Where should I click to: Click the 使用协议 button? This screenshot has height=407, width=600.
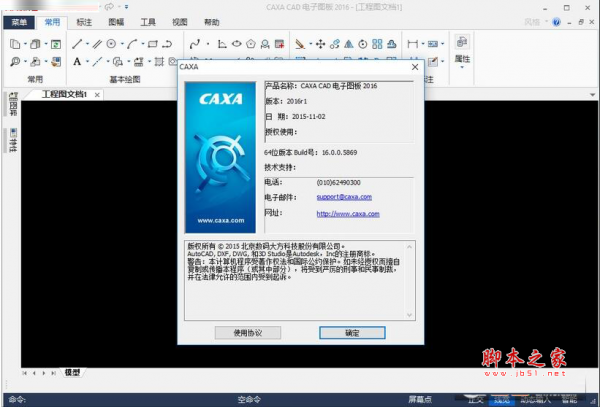tap(248, 333)
